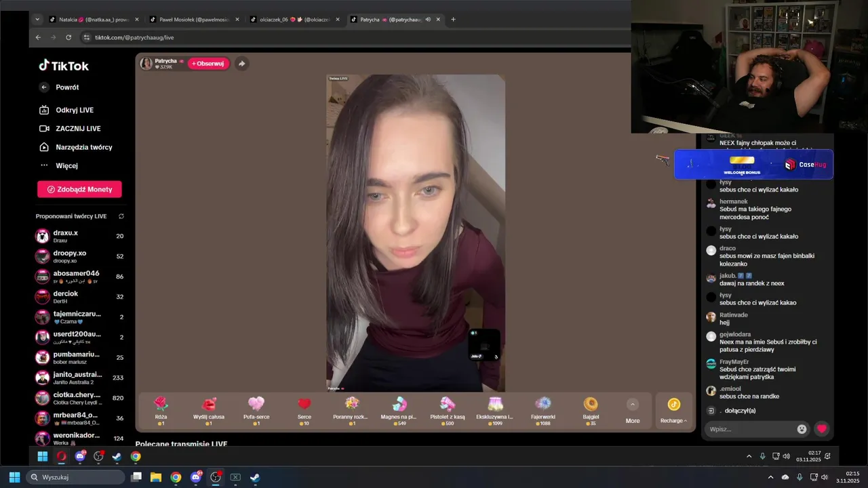Screen dimensions: 868x488
Task: Refresh Proponowani twórcy LIVE list
Action: pyautogui.click(x=121, y=216)
